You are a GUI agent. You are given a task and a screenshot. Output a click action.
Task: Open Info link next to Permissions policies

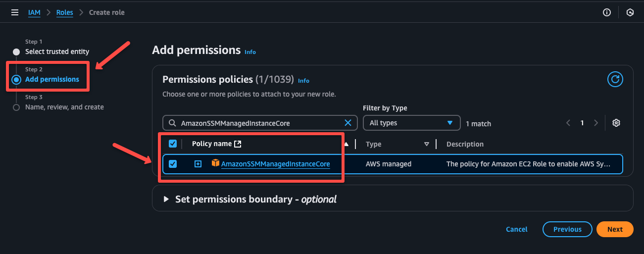303,81
